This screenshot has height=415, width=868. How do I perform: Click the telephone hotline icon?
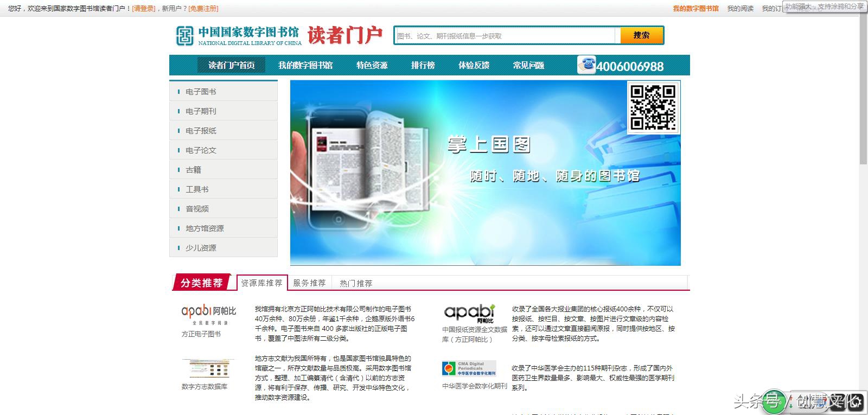coord(586,65)
